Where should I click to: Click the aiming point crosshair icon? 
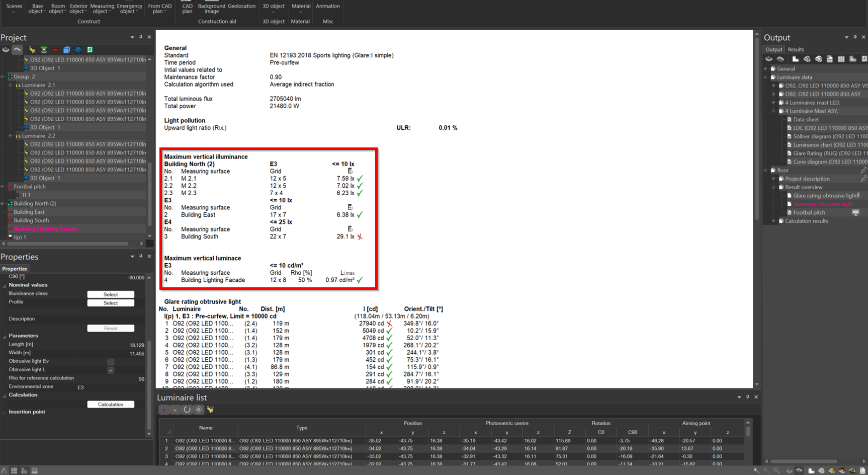pyautogui.click(x=199, y=410)
